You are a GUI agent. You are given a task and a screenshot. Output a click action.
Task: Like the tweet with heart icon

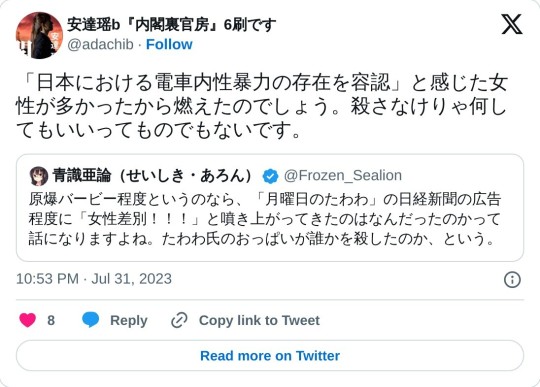click(x=28, y=320)
